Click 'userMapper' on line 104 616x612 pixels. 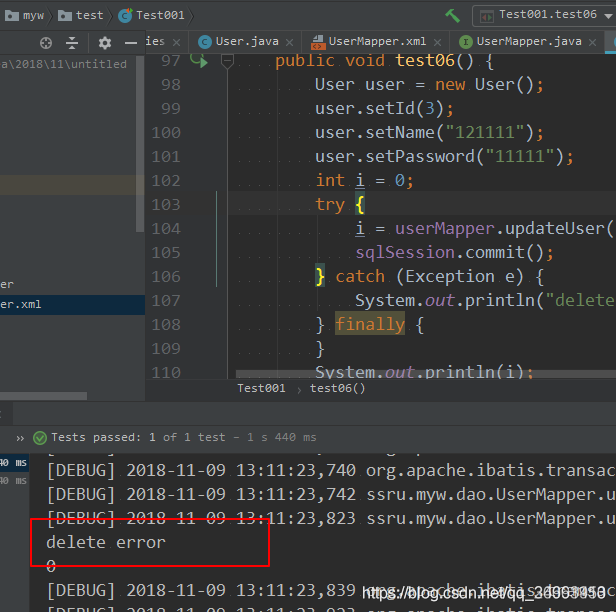click(x=444, y=228)
